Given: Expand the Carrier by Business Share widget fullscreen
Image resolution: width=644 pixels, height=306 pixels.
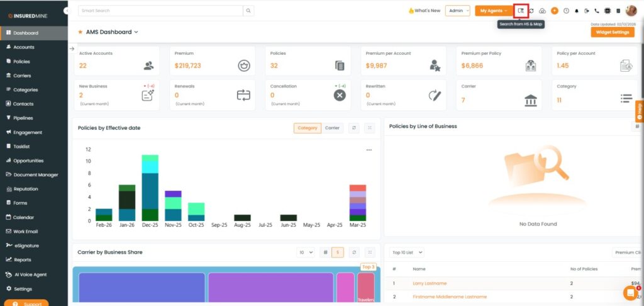Looking at the screenshot, I should pos(370,252).
